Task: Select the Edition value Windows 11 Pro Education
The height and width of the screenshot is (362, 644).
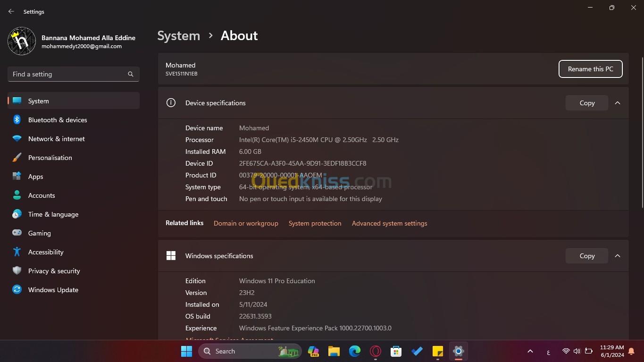Action: [277, 281]
